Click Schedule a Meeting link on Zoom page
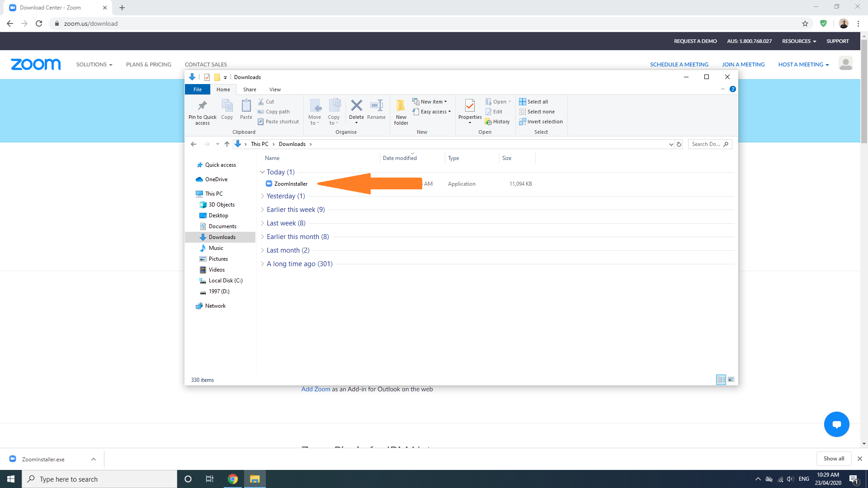 (x=679, y=65)
